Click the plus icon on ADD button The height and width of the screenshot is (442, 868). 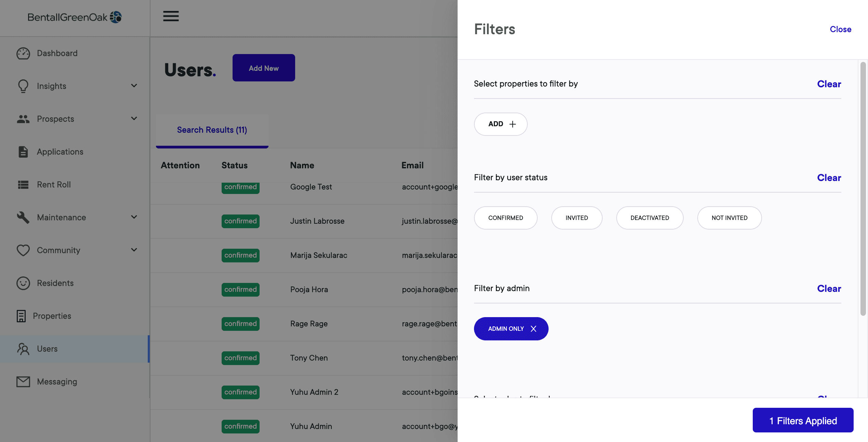coord(512,124)
